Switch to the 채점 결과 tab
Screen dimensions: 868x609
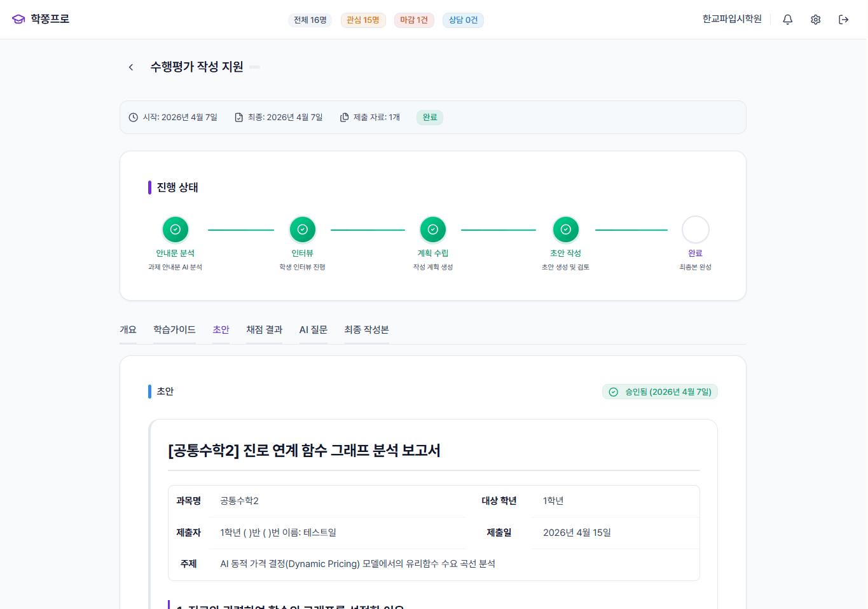pyautogui.click(x=265, y=330)
